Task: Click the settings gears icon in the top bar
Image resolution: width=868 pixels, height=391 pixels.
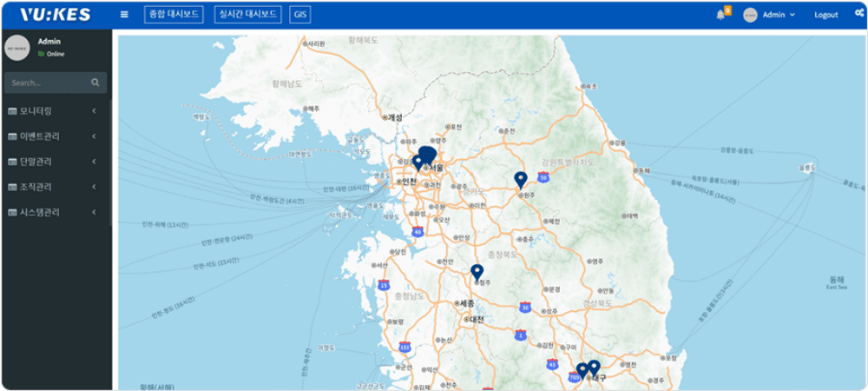Action: coord(858,14)
